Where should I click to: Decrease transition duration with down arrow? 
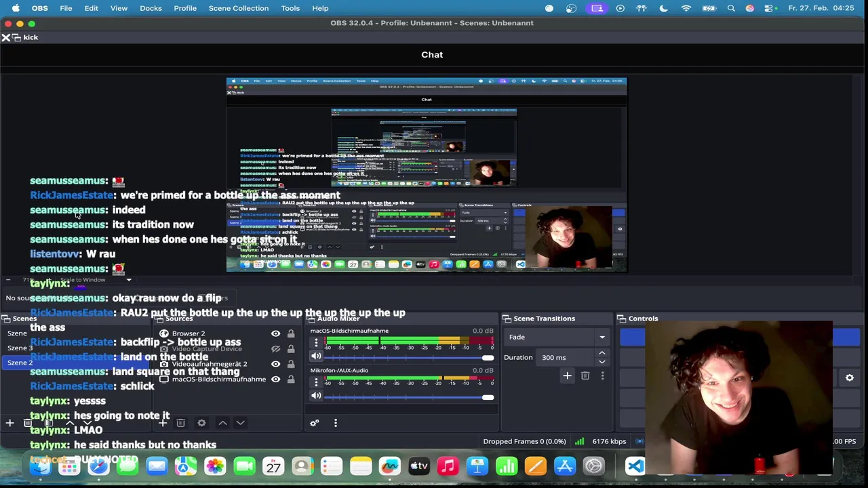pos(601,361)
